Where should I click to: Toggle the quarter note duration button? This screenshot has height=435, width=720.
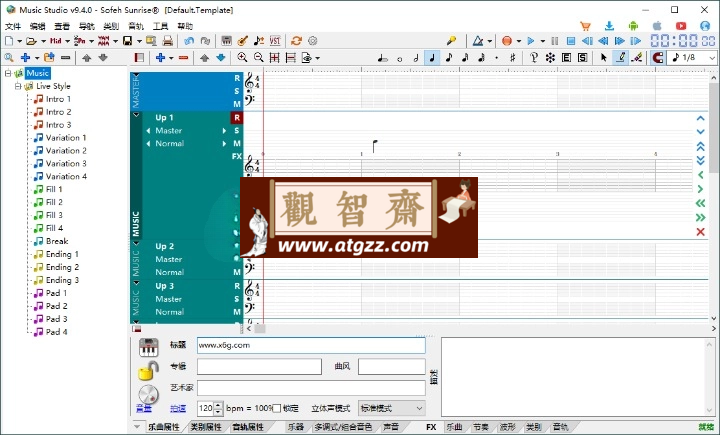coord(432,58)
